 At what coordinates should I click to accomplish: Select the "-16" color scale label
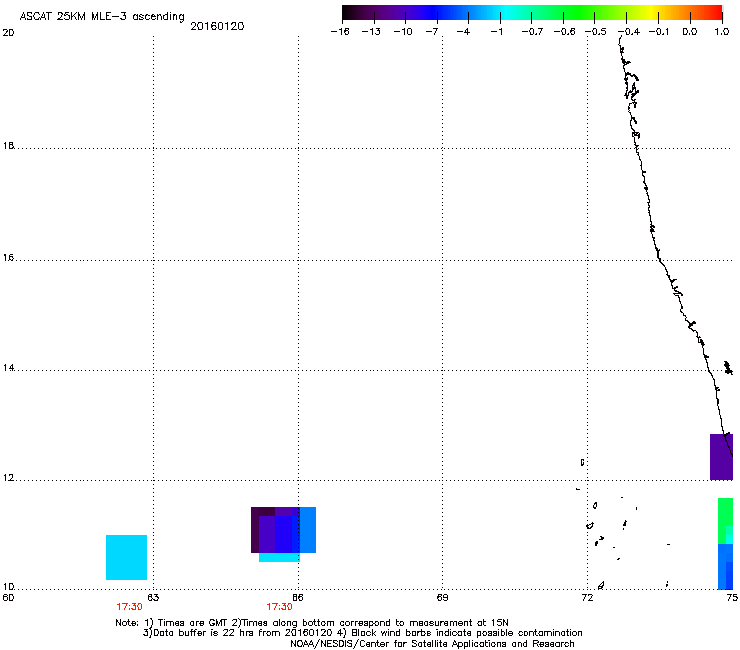point(340,32)
